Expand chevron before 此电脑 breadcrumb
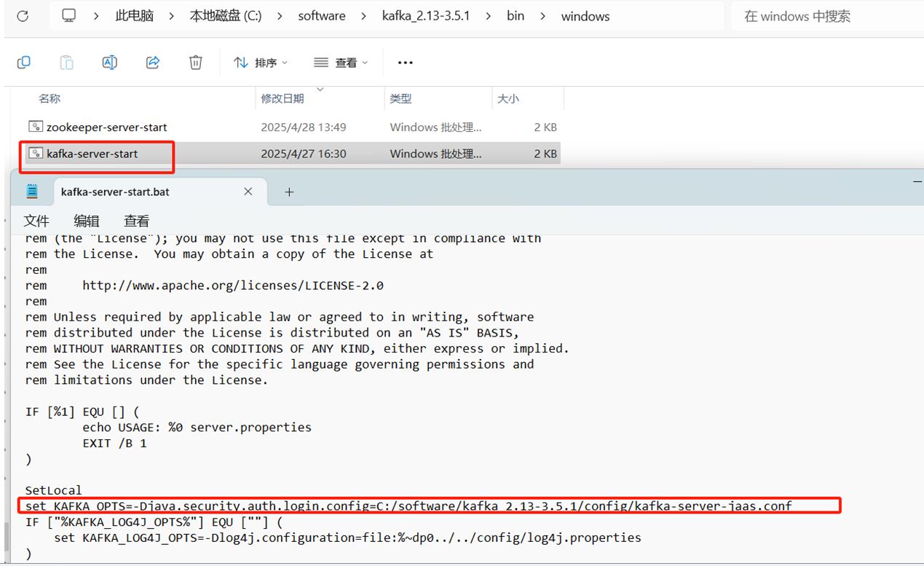Image resolution: width=924 pixels, height=566 pixels. pos(96,15)
